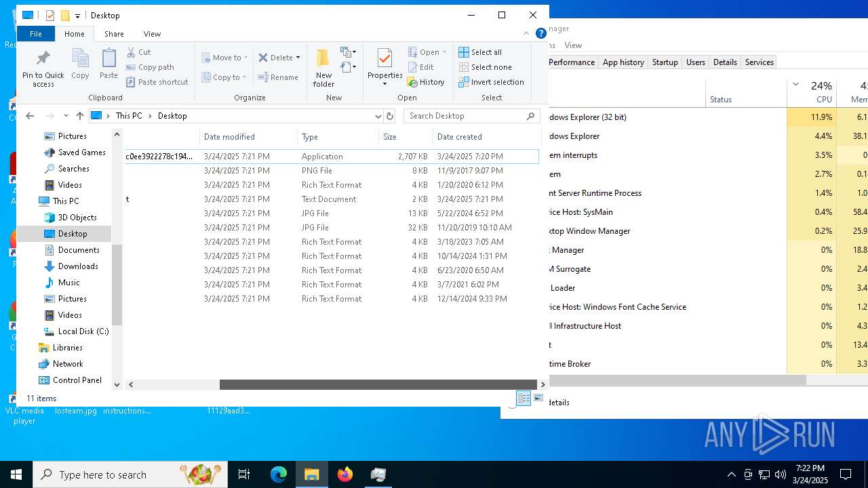Viewport: 868px width, 488px height.
Task: Minimize the ribbon chevron
Action: [x=526, y=34]
